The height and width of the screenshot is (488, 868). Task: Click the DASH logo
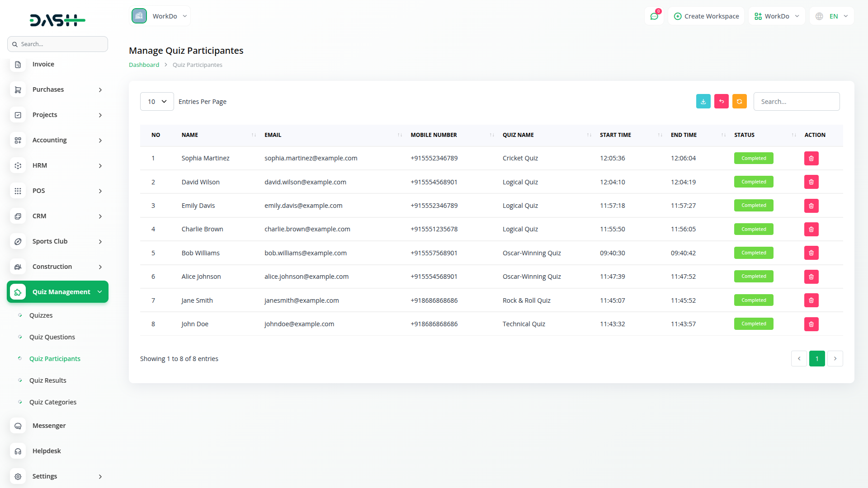57,20
